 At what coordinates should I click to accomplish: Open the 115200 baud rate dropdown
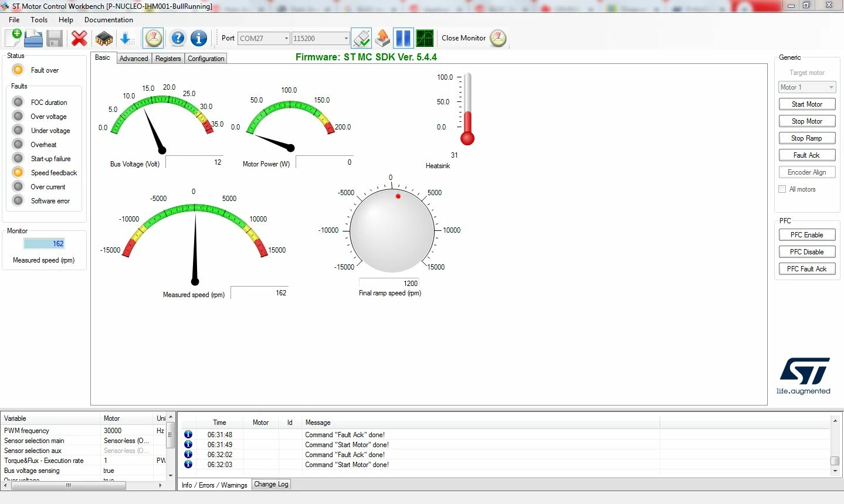coord(321,38)
